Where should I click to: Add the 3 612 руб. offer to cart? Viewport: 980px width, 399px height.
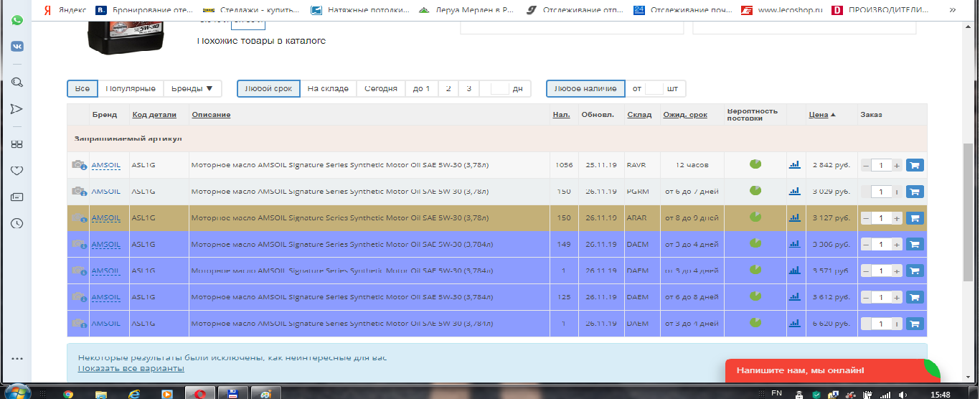[915, 297]
